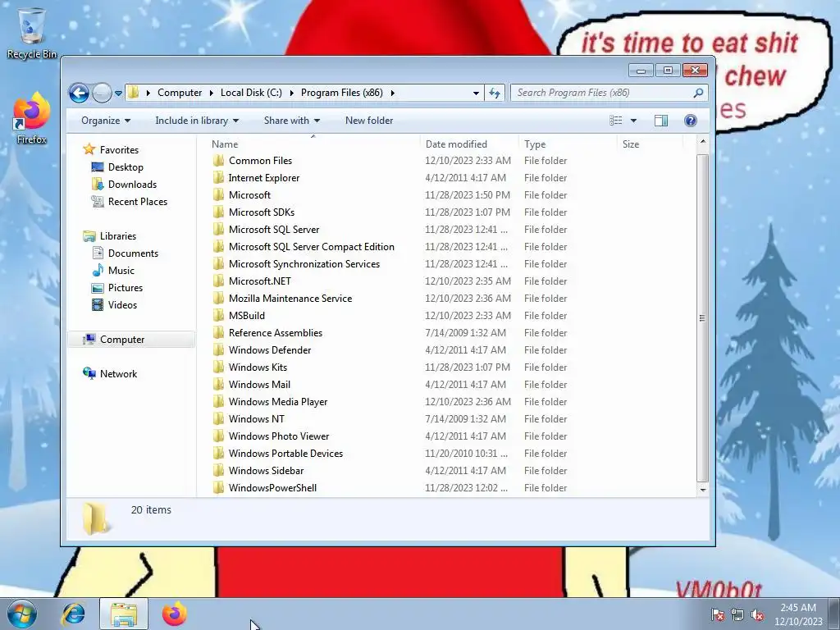Select the 'Reference Assemblies' name
This screenshot has height=630, width=840.
[x=276, y=333]
